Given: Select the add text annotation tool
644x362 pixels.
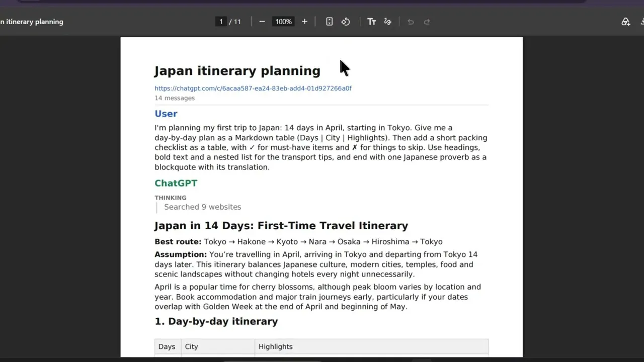Looking at the screenshot, I should click(x=371, y=22).
